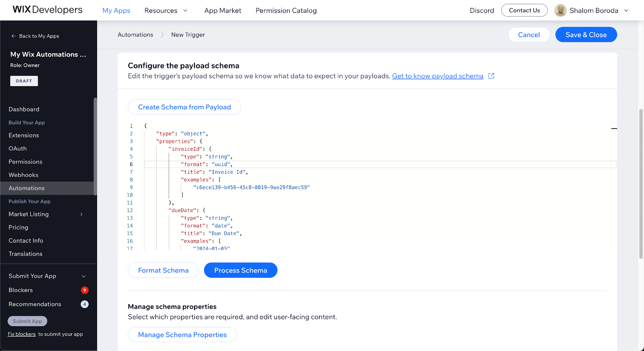Expand the Resources dropdown menu
This screenshot has height=351, width=644.
coord(166,10)
